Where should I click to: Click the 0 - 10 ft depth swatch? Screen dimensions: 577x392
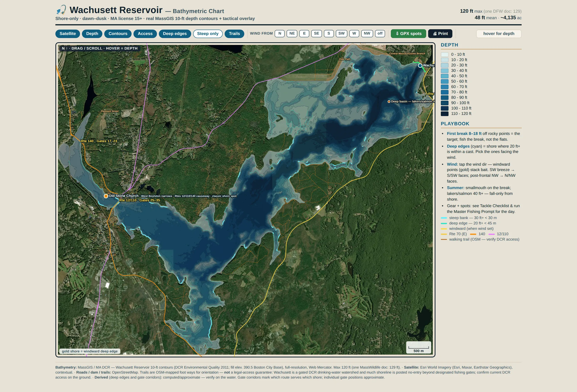[x=445, y=55]
